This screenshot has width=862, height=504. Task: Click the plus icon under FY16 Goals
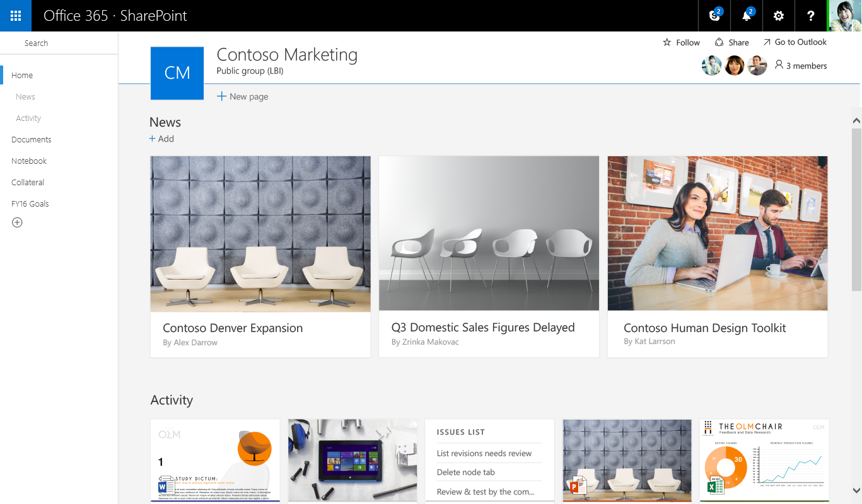pos(17,222)
